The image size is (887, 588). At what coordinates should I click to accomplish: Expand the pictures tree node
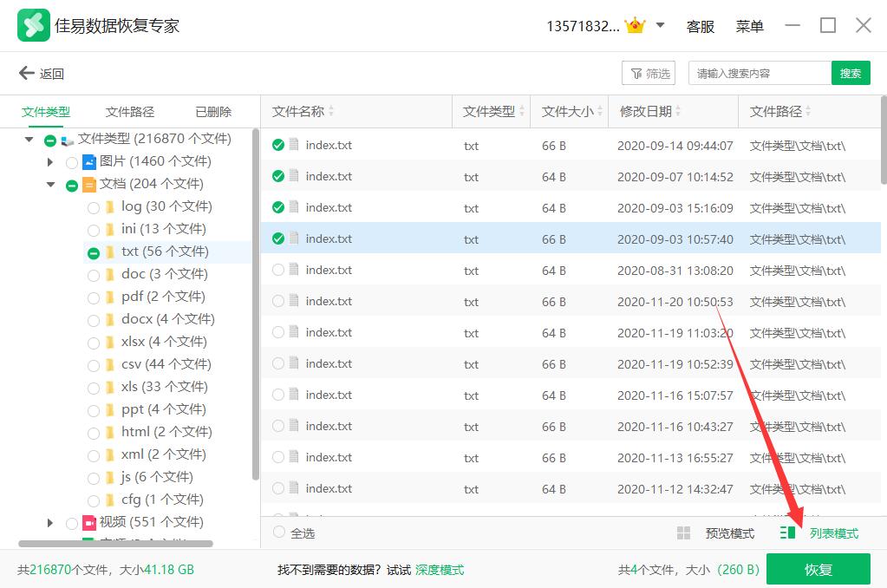coord(51,161)
